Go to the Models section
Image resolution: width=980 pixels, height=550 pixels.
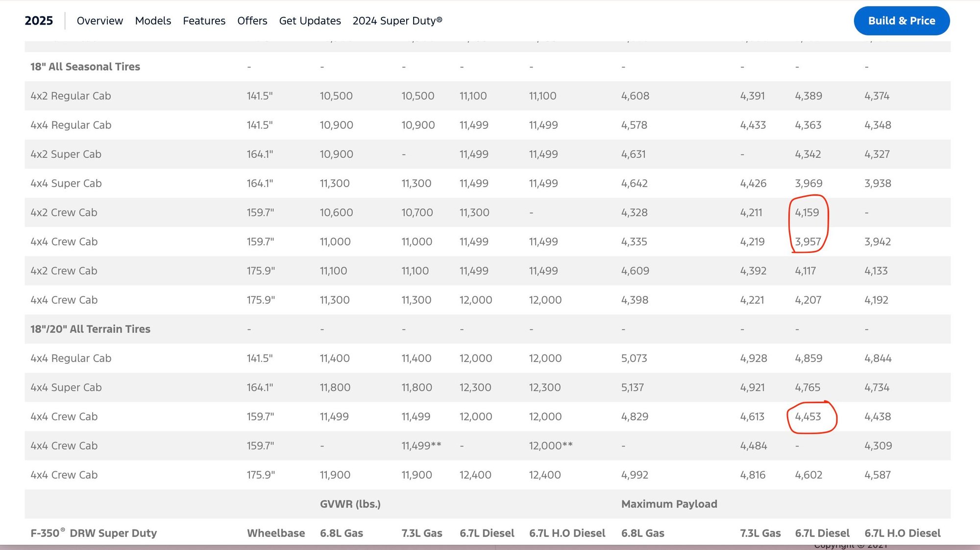(x=153, y=21)
